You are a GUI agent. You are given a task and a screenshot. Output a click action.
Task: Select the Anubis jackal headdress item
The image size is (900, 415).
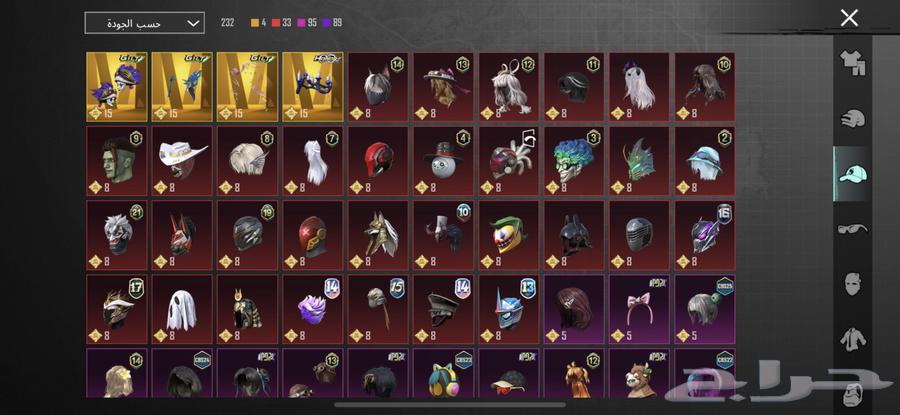point(378,235)
